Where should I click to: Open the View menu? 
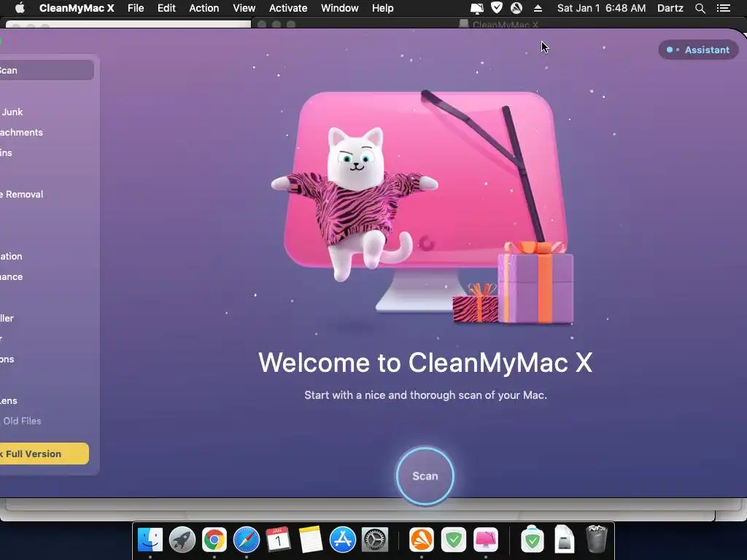pyautogui.click(x=244, y=8)
